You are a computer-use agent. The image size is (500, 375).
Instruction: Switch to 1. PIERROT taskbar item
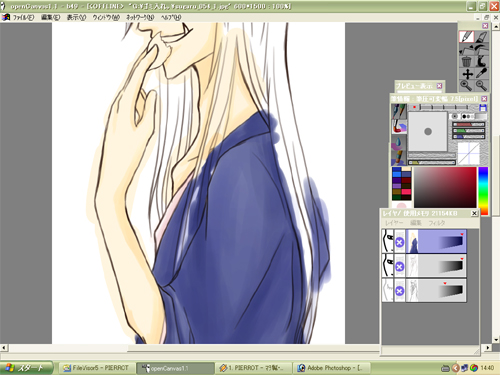point(253,368)
